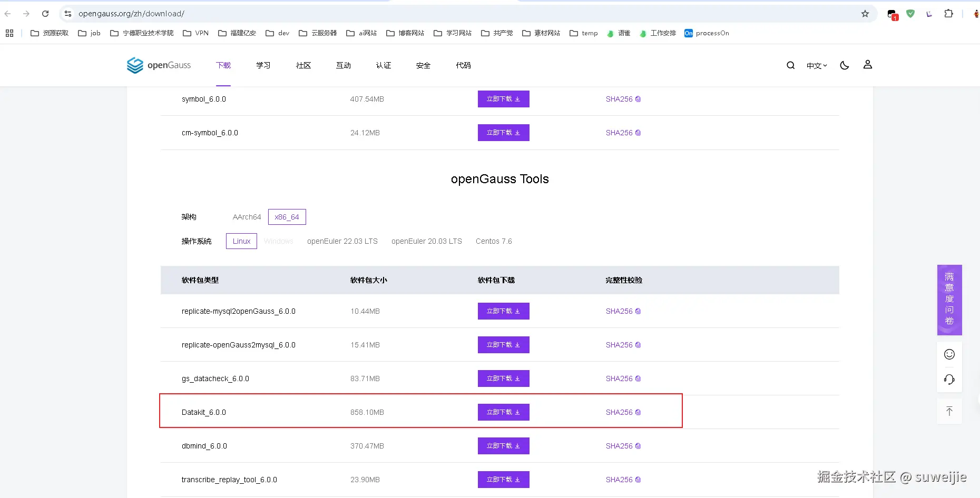
Task: View site information beside the URL
Action: tap(68, 14)
